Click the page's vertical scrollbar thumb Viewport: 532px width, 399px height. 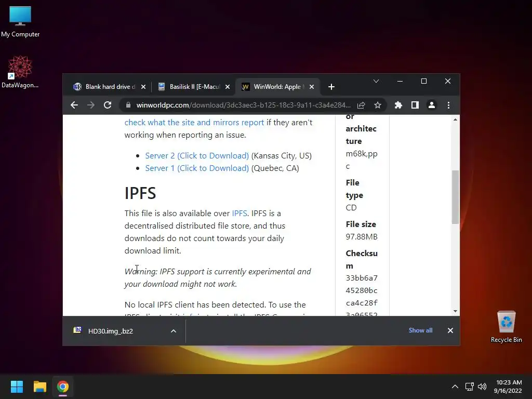coord(455,197)
